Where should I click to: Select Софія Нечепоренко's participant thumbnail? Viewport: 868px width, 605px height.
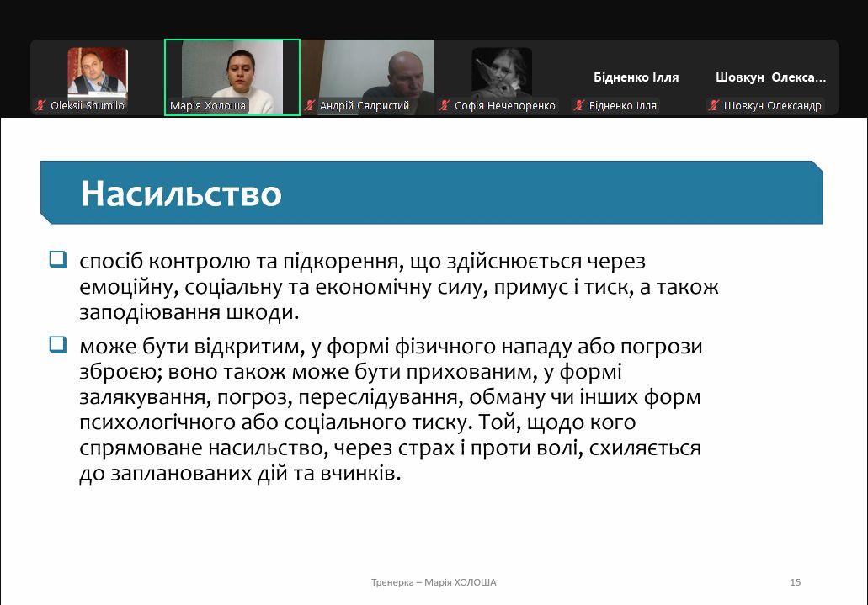click(x=502, y=77)
